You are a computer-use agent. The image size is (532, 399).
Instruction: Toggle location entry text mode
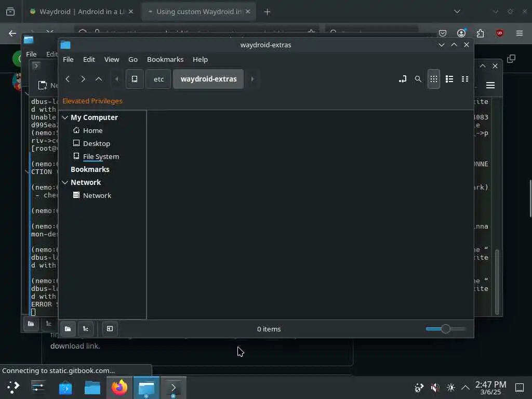coord(403,79)
